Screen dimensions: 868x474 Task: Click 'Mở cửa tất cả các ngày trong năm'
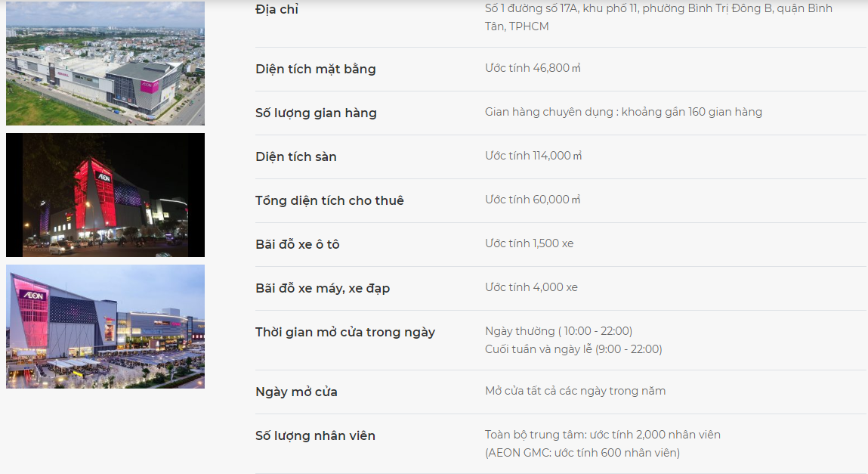575,391
